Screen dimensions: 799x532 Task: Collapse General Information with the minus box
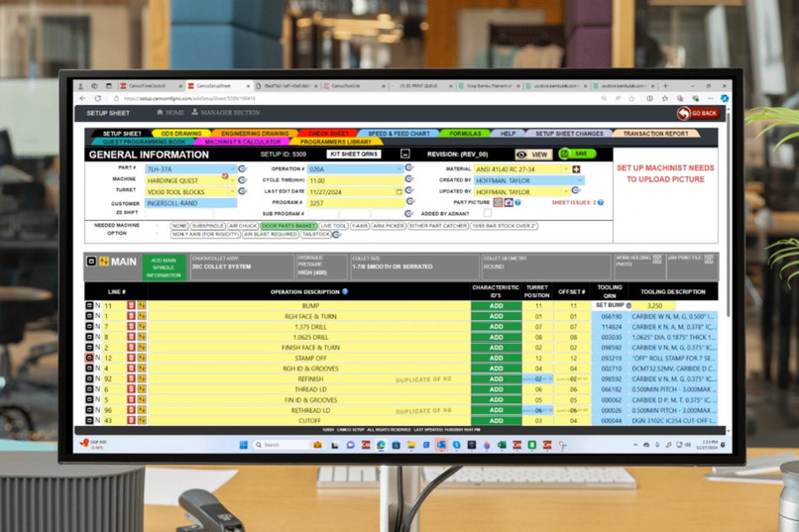405,154
